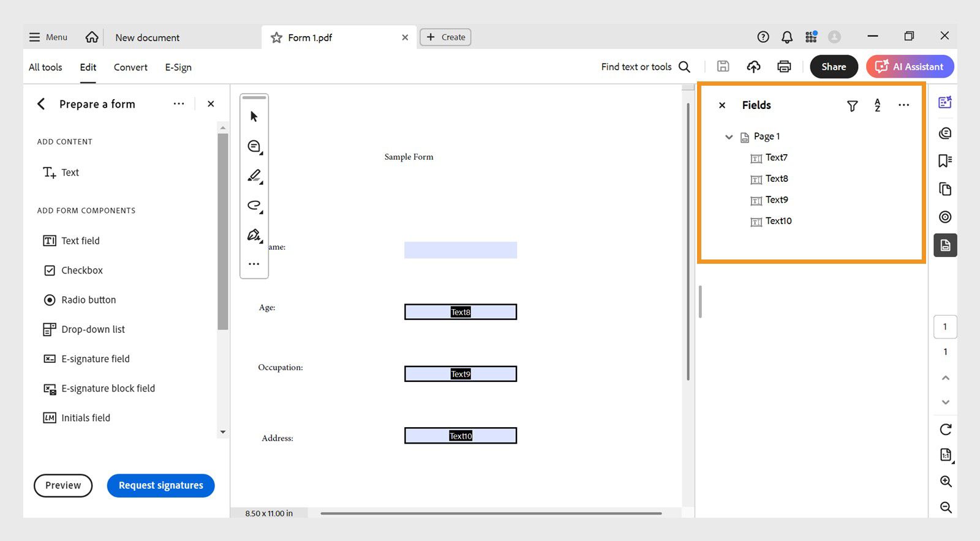Click Find text or tools search
The image size is (980, 541).
pos(646,67)
